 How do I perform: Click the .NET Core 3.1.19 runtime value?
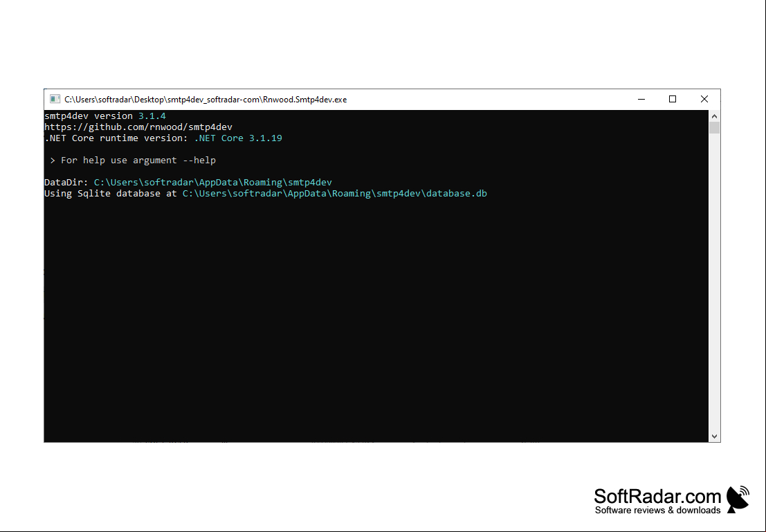click(x=238, y=138)
